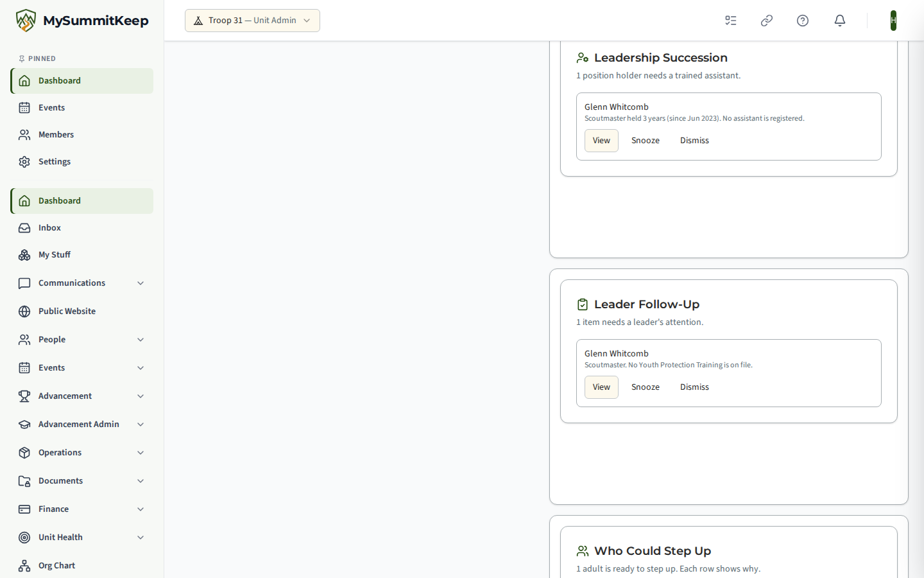View Glenn Whitcomb's Leadership Succession item
Viewport: 924px width, 578px height.
coord(601,141)
